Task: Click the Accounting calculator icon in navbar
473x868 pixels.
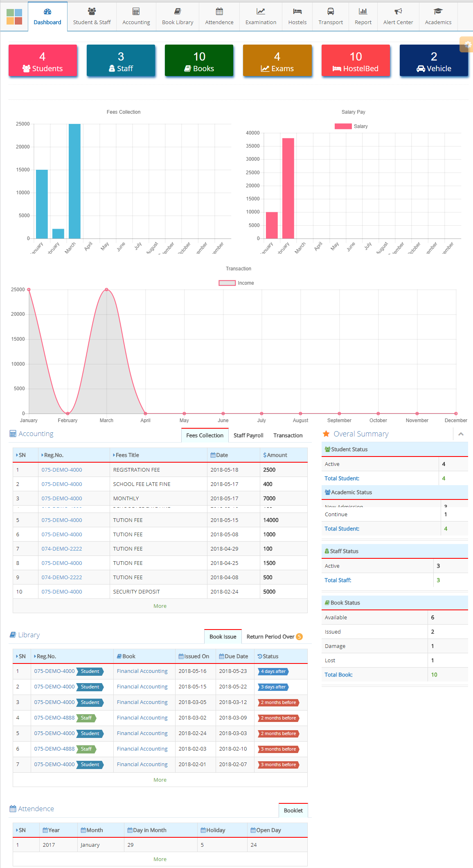Action: tap(136, 11)
